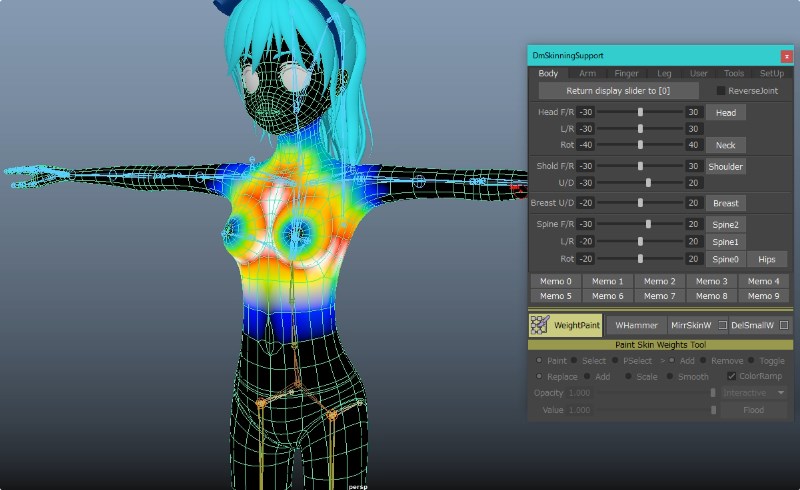Viewport: 800px width, 490px height.
Task: Select the PSelect radio button
Action: click(x=615, y=360)
